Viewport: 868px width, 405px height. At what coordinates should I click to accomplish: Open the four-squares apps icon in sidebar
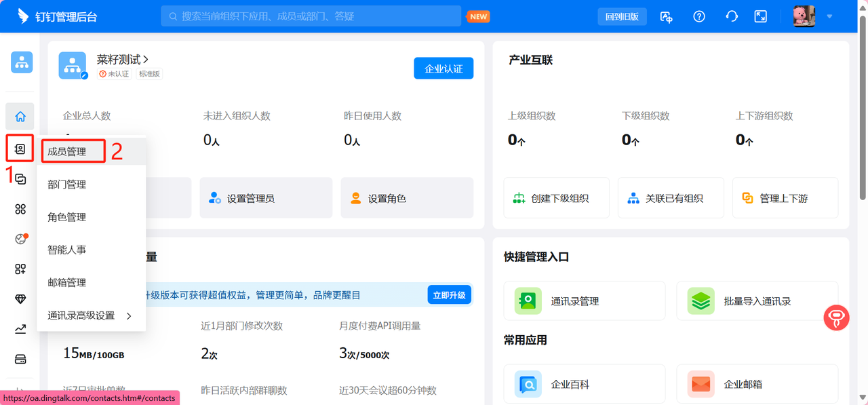pyautogui.click(x=20, y=209)
